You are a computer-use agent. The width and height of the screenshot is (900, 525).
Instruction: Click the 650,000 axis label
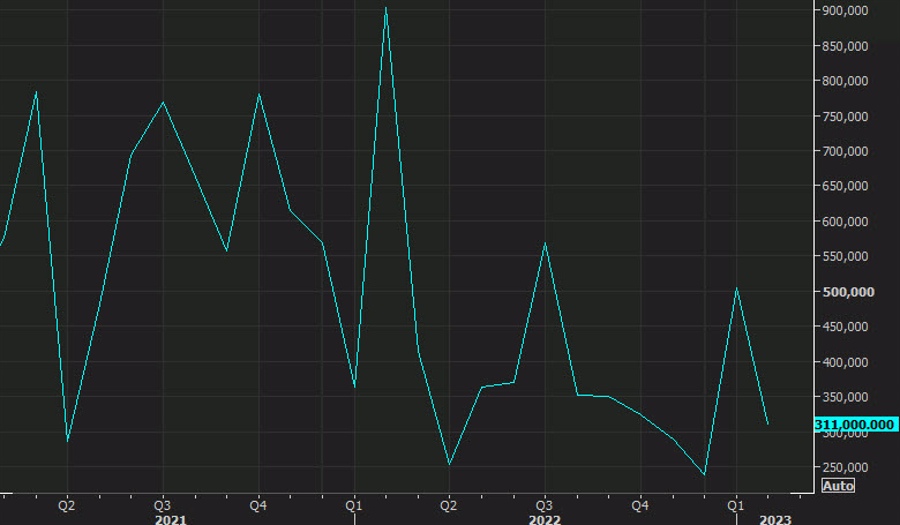tap(845, 186)
